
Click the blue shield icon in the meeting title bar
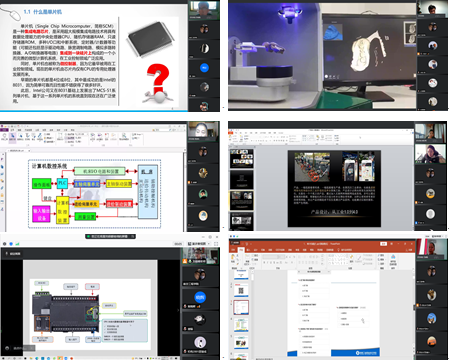point(11,244)
